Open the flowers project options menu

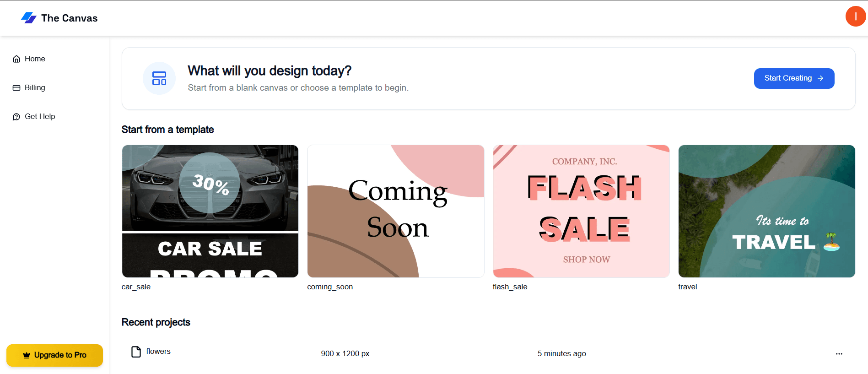pos(839,354)
